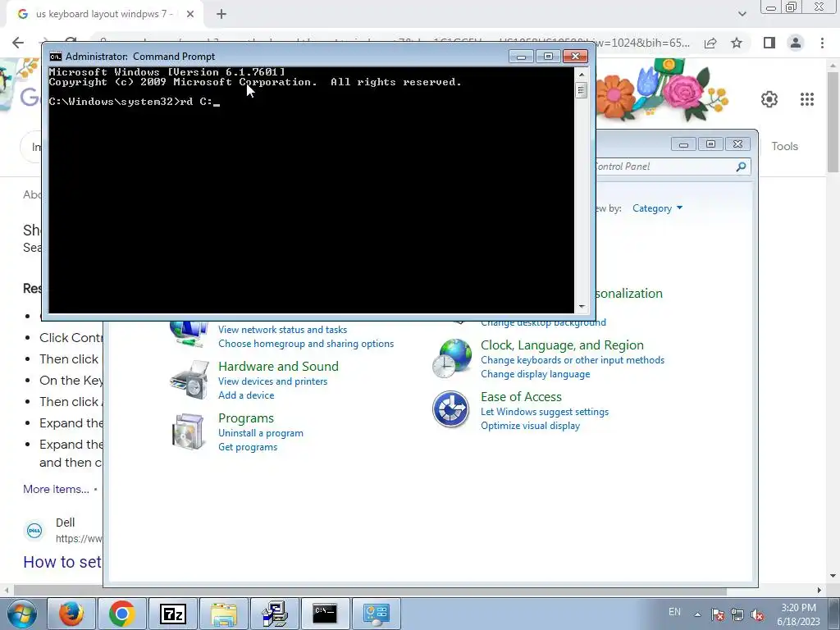This screenshot has height=630, width=840.
Task: Launch Firefox from the taskbar
Action: [71, 614]
